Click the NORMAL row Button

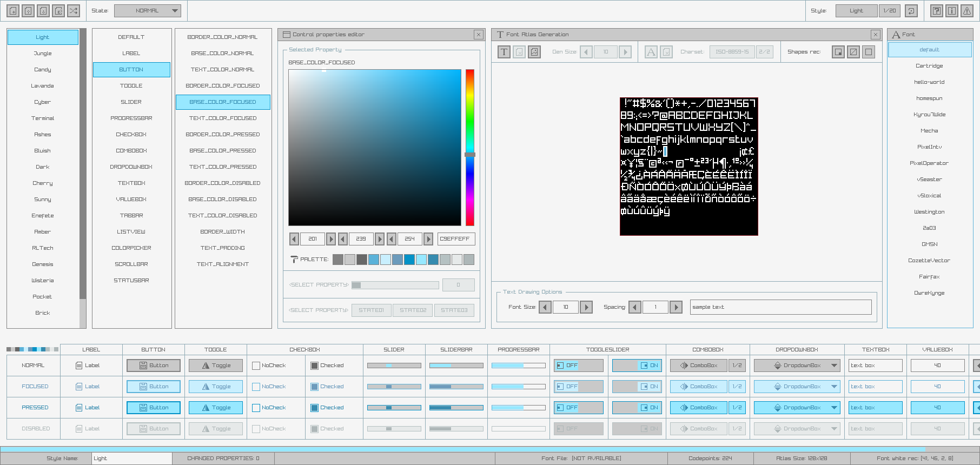tap(154, 366)
